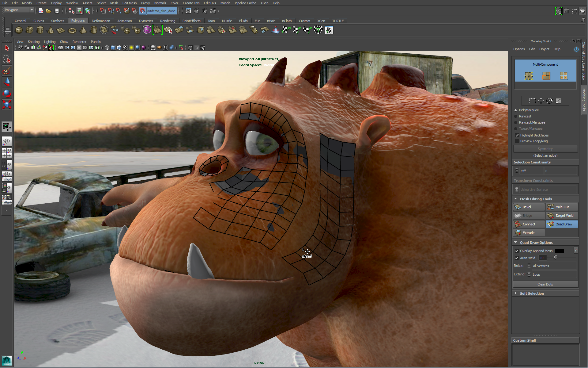Click the polygon sphere shelf icon
The image size is (588, 368).
click(x=19, y=30)
